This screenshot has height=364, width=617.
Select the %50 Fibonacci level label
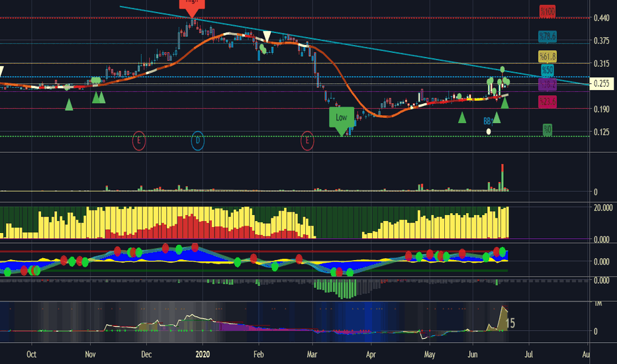pyautogui.click(x=547, y=70)
